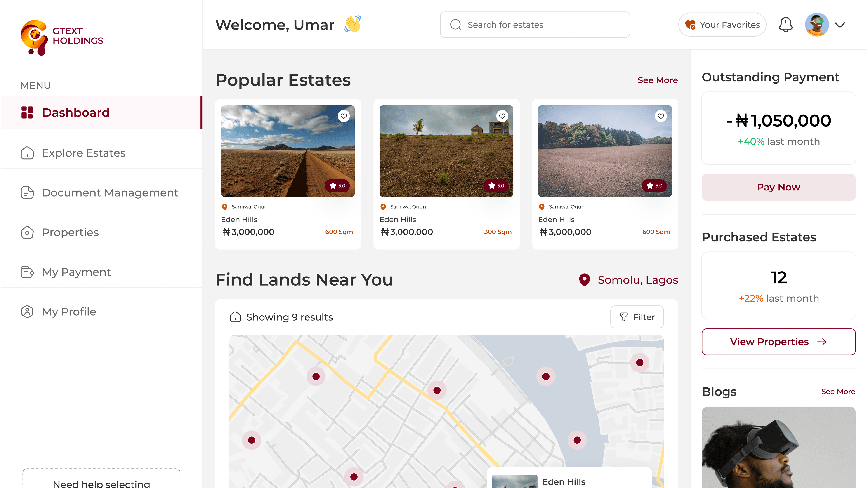The width and height of the screenshot is (868, 488).
Task: Click 300 Sqm size label
Action: pyautogui.click(x=498, y=232)
